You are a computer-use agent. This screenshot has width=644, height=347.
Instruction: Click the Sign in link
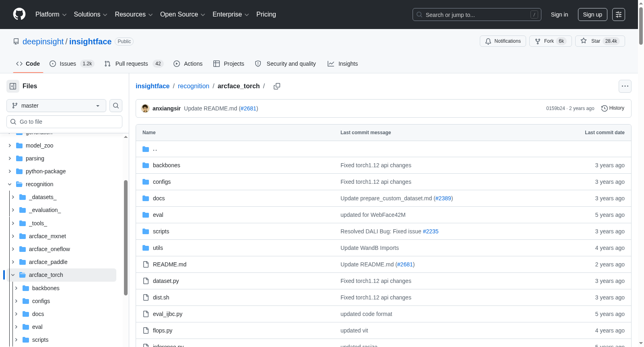pyautogui.click(x=559, y=15)
